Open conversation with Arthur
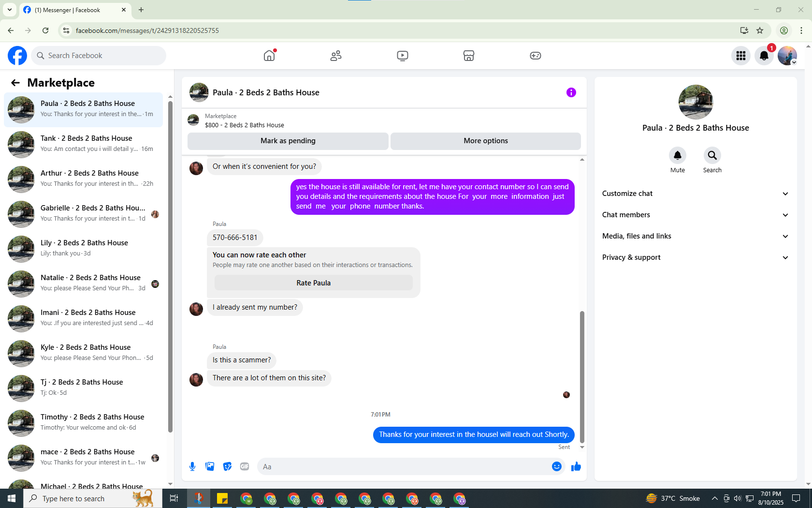812x508 pixels. [x=83, y=179]
